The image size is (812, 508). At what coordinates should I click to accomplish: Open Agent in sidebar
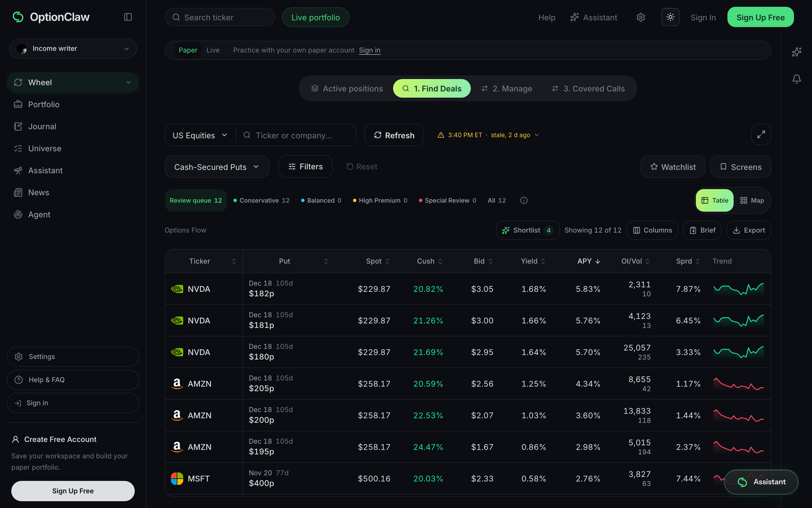point(73,214)
